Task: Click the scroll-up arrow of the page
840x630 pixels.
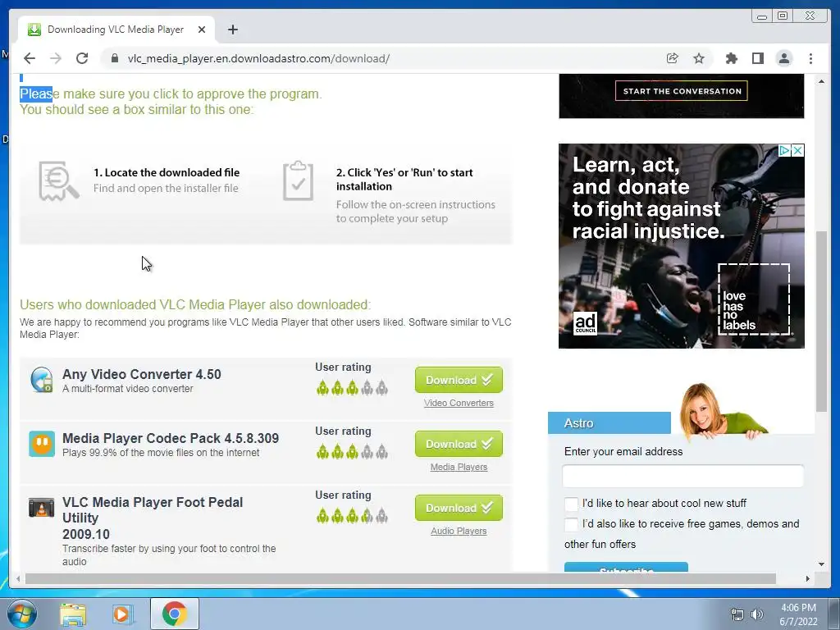Action: pyautogui.click(x=821, y=81)
